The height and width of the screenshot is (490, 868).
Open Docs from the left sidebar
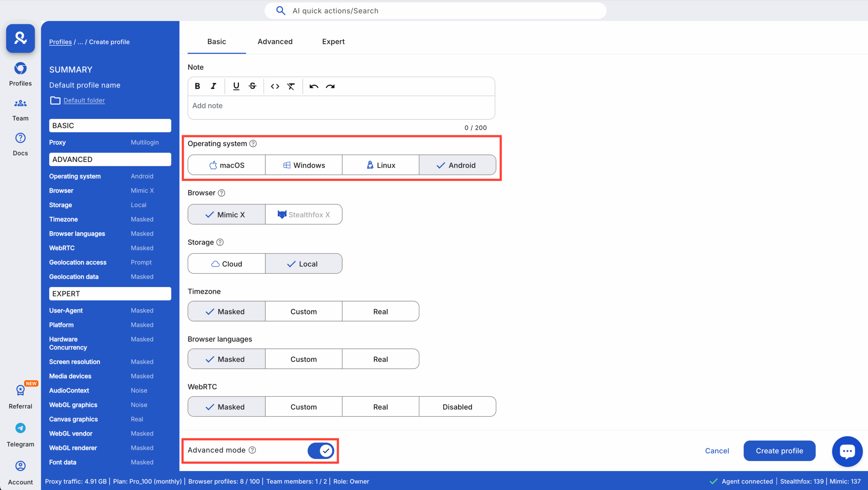(x=20, y=144)
